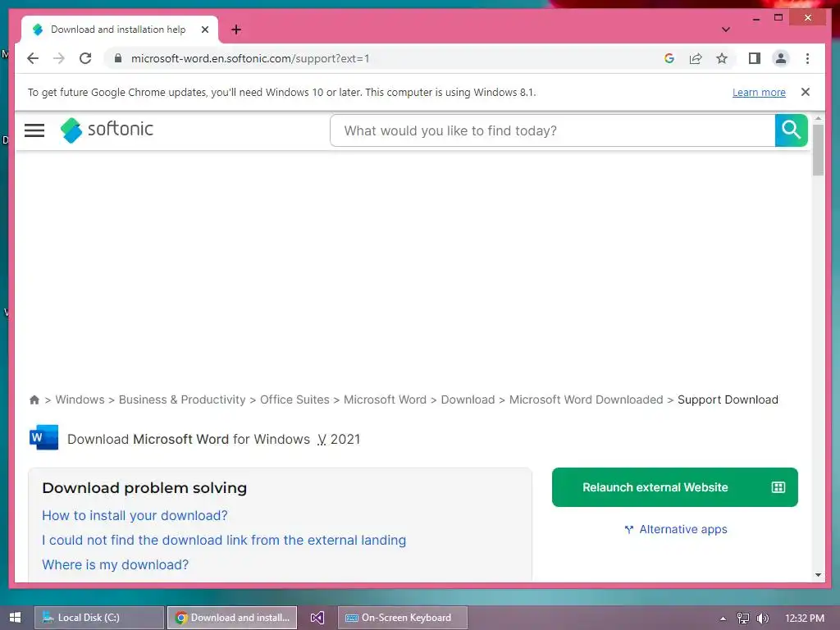
Task: Expand tab search chevron
Action: [x=725, y=30]
